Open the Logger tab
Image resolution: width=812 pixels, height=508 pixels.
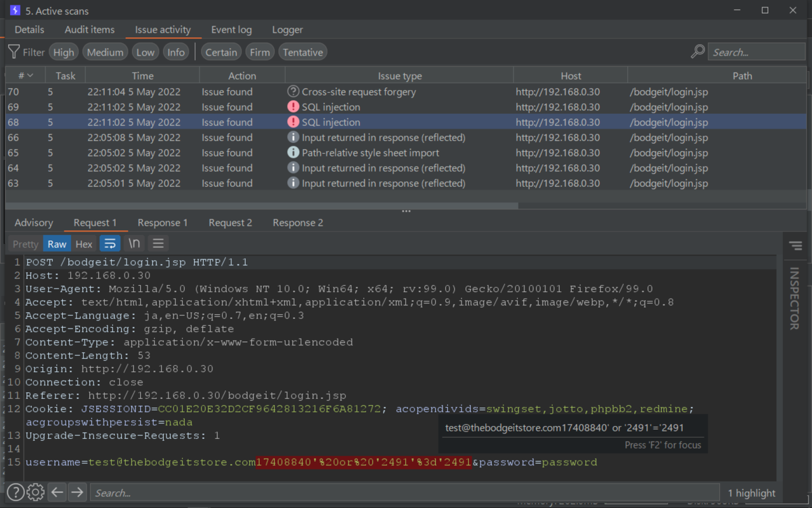pyautogui.click(x=288, y=30)
